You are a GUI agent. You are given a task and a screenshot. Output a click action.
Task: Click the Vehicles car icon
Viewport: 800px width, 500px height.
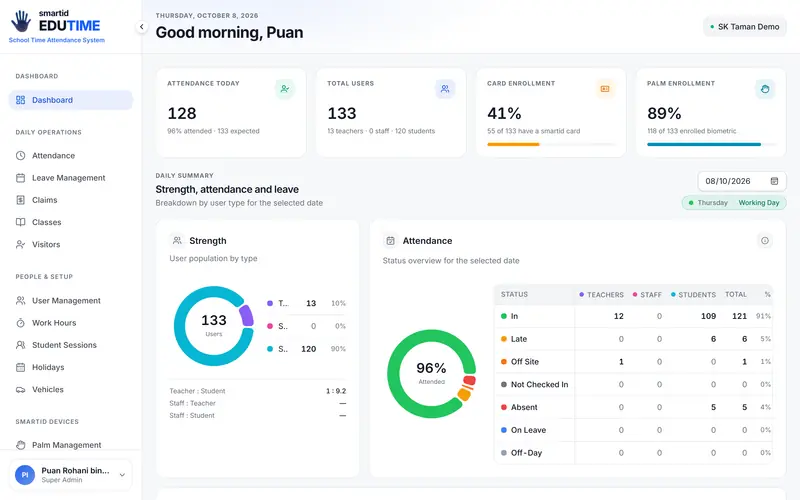(x=20, y=389)
